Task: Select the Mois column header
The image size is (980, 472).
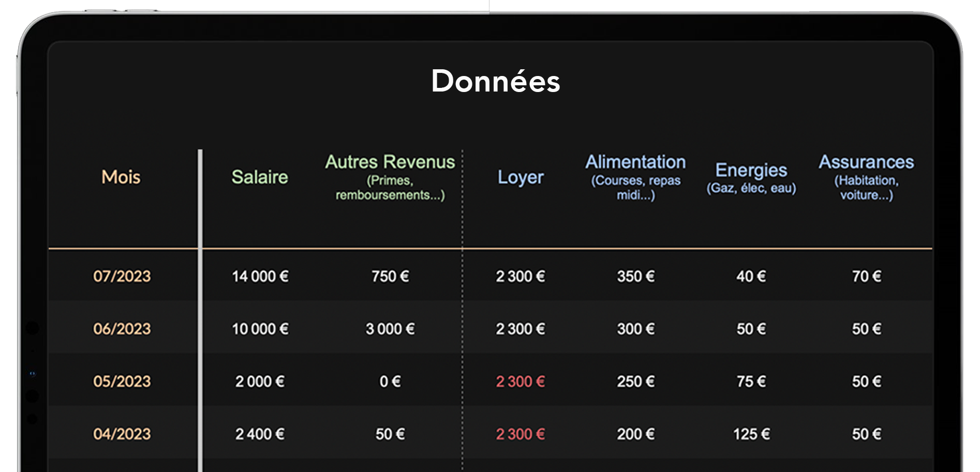Action: pos(121,177)
